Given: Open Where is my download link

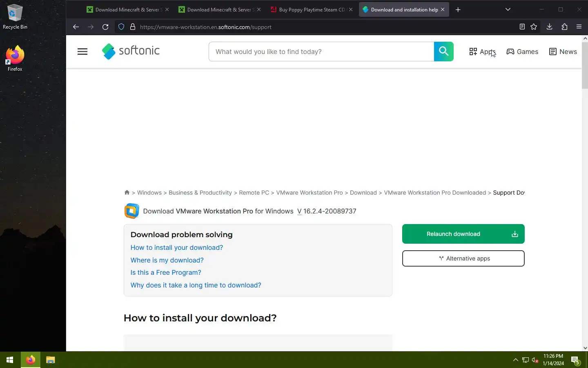Looking at the screenshot, I should [x=167, y=260].
